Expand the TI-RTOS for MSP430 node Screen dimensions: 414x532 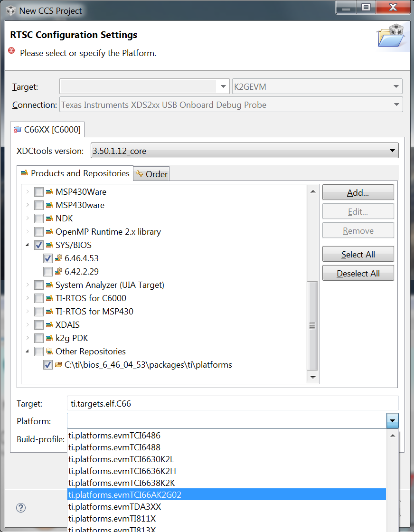[x=28, y=312]
